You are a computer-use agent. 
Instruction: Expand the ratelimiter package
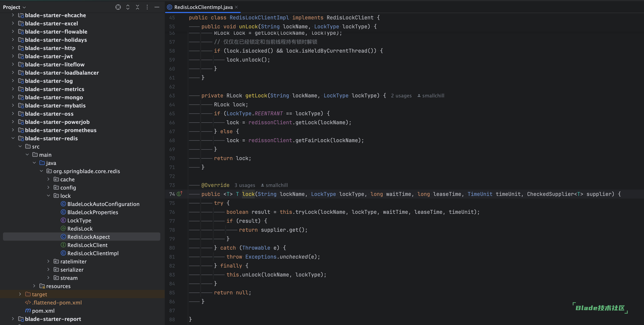tap(48, 261)
